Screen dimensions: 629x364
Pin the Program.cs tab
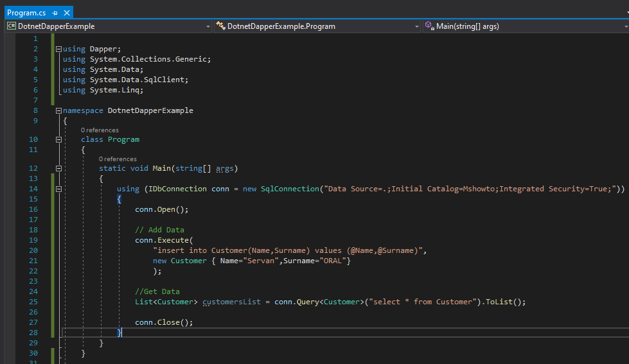(x=55, y=13)
